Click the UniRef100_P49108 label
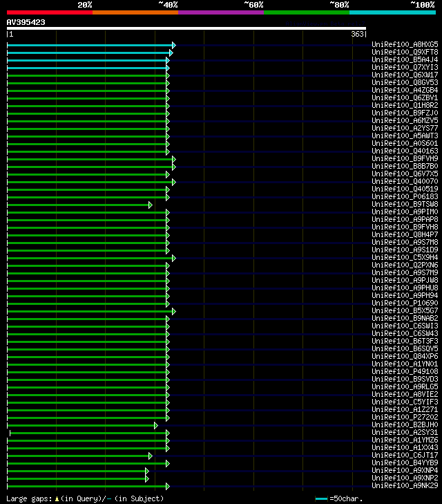Image resolution: width=442 pixels, height=504 pixels. (405, 371)
